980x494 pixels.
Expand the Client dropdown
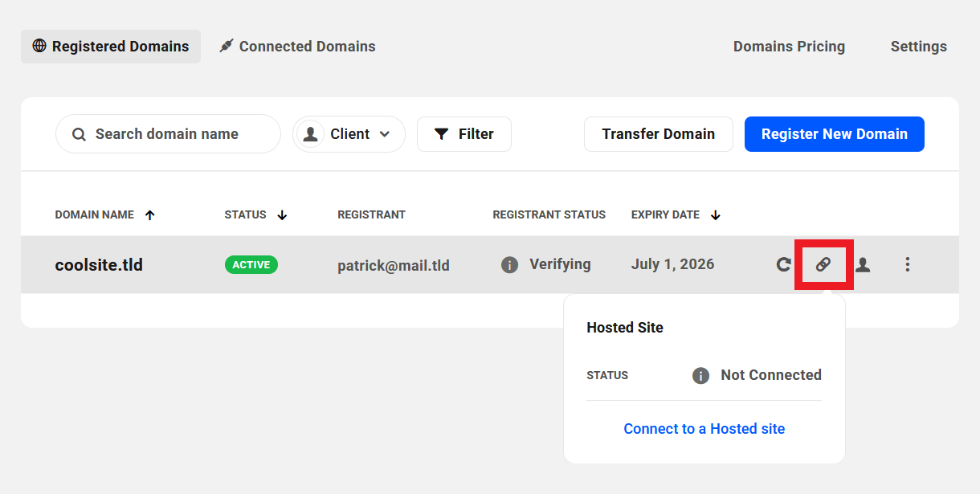pos(349,134)
